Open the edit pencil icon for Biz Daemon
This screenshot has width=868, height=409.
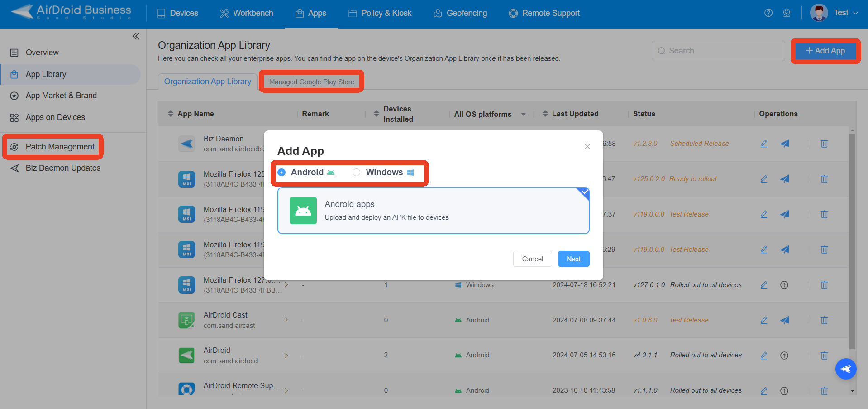[764, 144]
